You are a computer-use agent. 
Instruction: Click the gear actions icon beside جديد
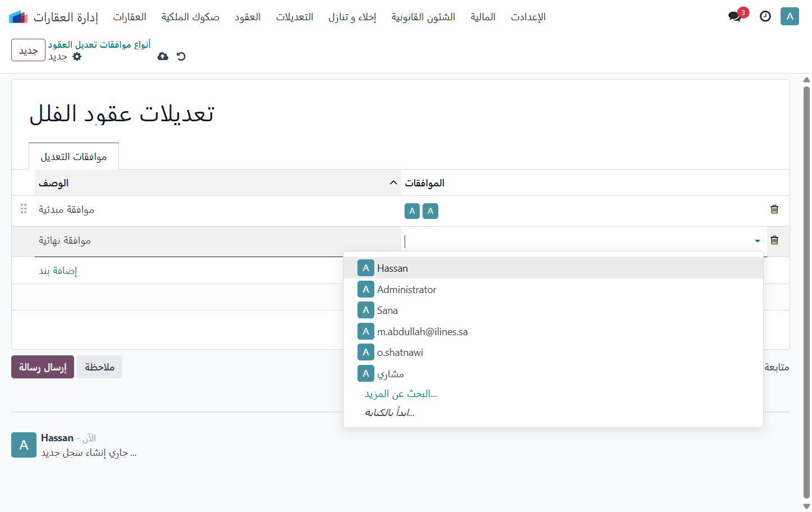coord(77,56)
